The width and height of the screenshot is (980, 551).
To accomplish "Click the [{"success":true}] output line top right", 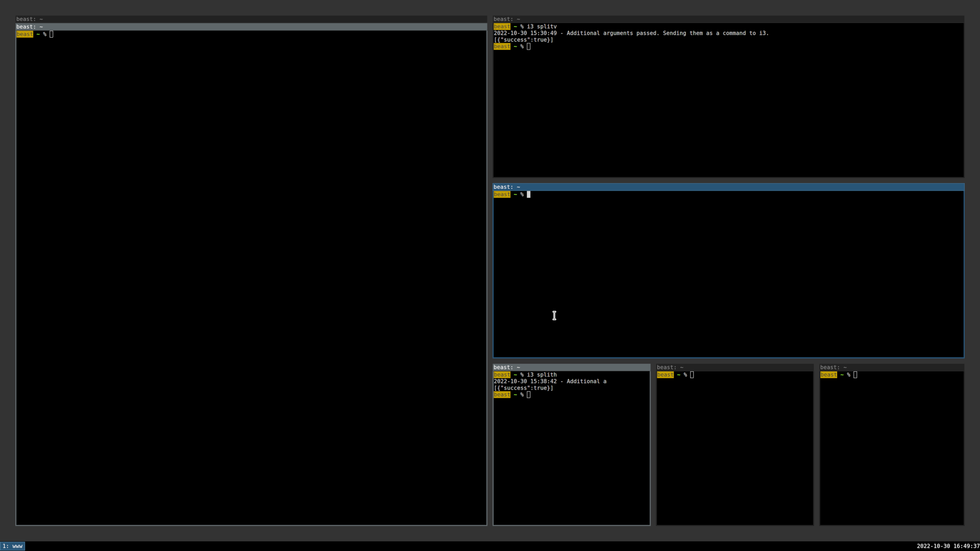I will coord(523,40).
